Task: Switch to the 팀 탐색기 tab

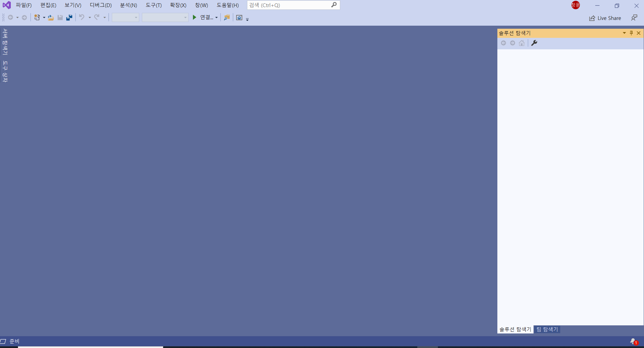Action: click(x=547, y=329)
